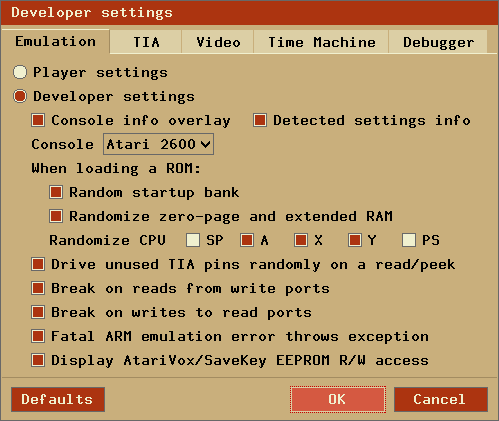This screenshot has height=421, width=499.
Task: Select the Developer settings radio button
Action: pos(20,96)
